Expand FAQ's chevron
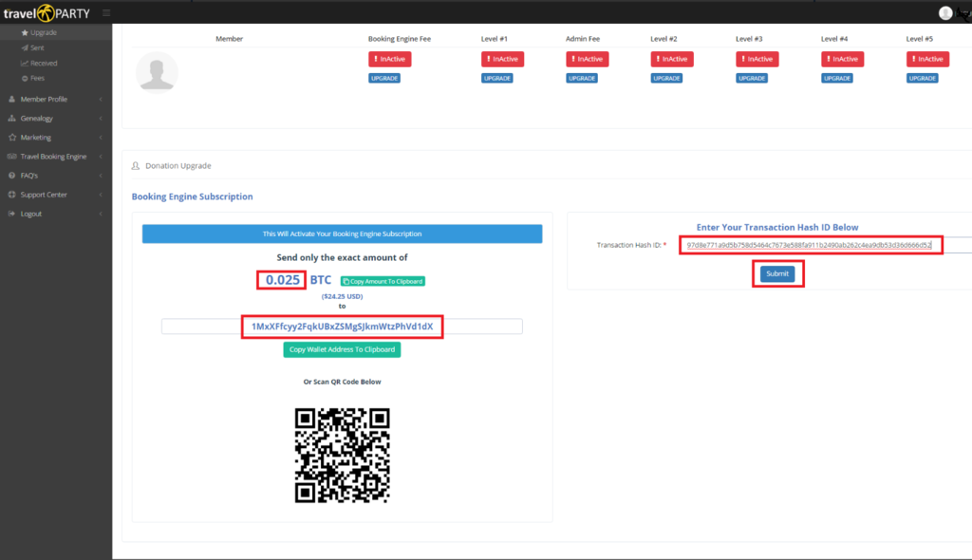The height and width of the screenshot is (560, 972). coord(101,176)
